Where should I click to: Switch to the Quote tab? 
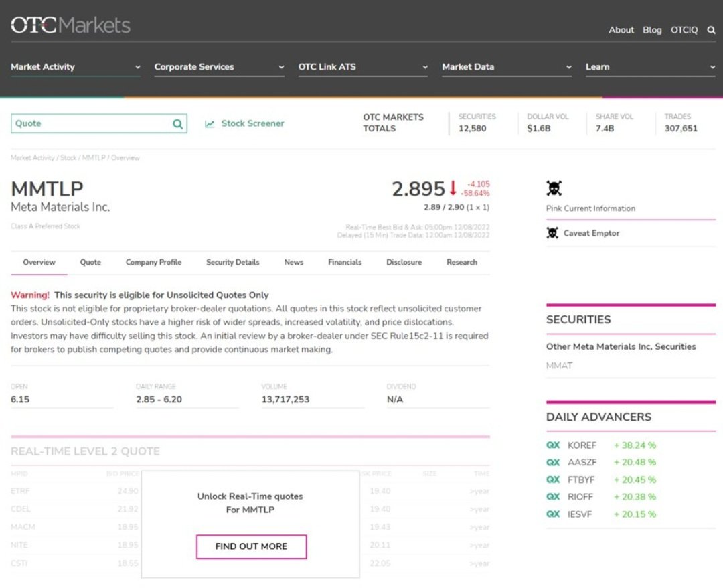90,262
